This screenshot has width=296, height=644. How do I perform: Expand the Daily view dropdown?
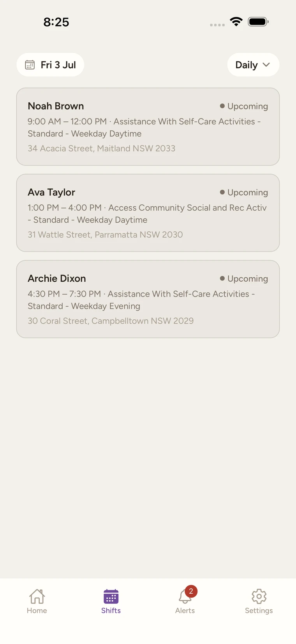[x=253, y=65]
